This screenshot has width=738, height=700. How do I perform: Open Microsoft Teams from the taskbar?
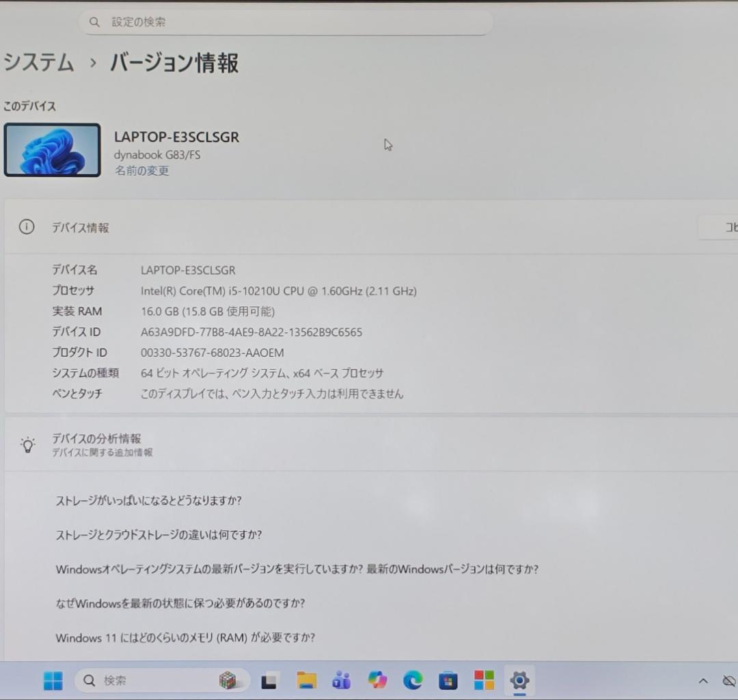coord(341,681)
